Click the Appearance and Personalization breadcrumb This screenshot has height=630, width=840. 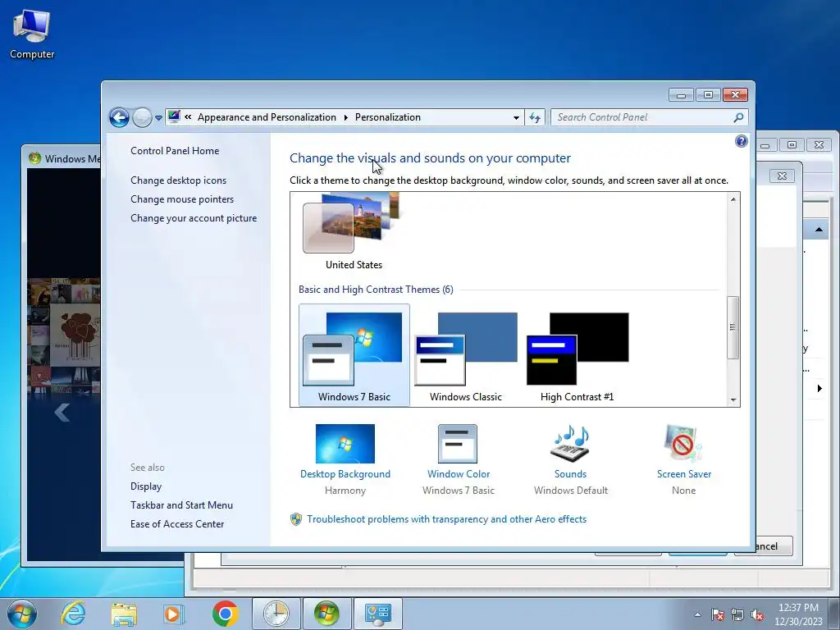tap(267, 117)
